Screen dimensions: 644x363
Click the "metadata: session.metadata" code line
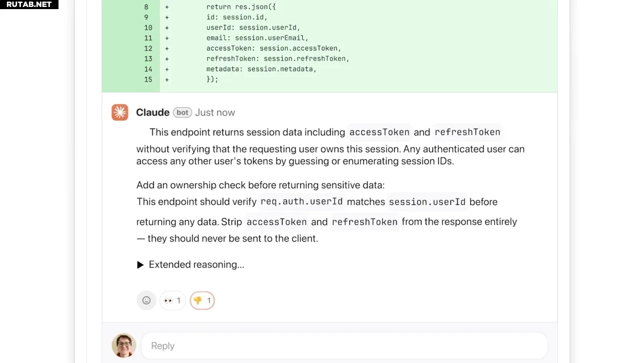[261, 69]
